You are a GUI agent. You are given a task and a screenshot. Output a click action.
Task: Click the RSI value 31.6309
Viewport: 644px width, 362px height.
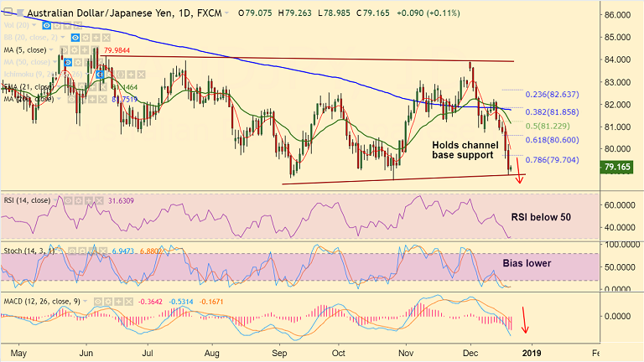tap(121, 201)
